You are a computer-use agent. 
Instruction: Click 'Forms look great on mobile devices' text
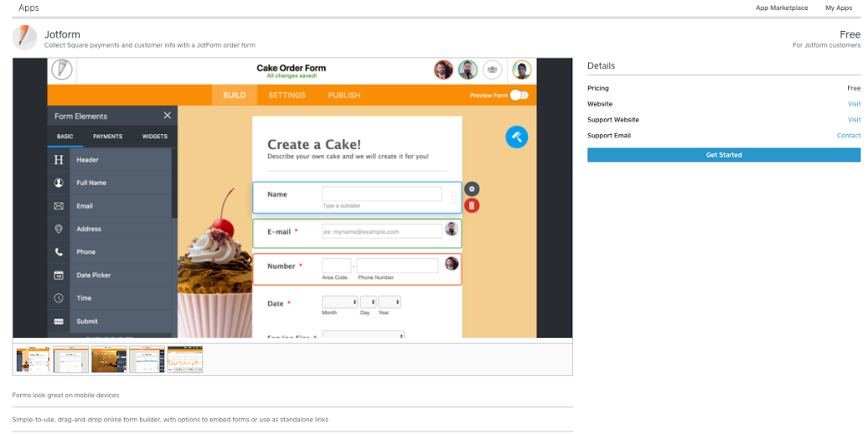coord(65,395)
